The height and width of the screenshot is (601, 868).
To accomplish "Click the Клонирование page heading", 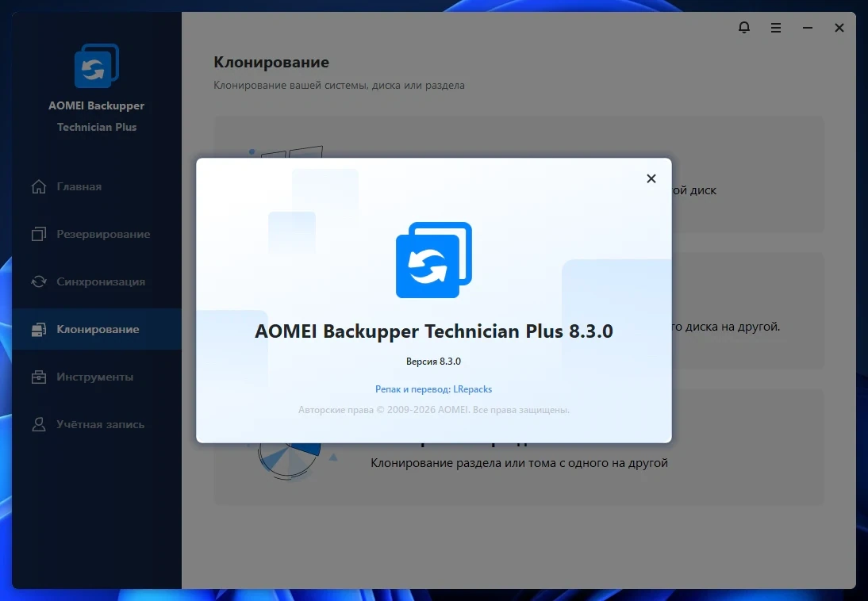I will click(x=271, y=62).
